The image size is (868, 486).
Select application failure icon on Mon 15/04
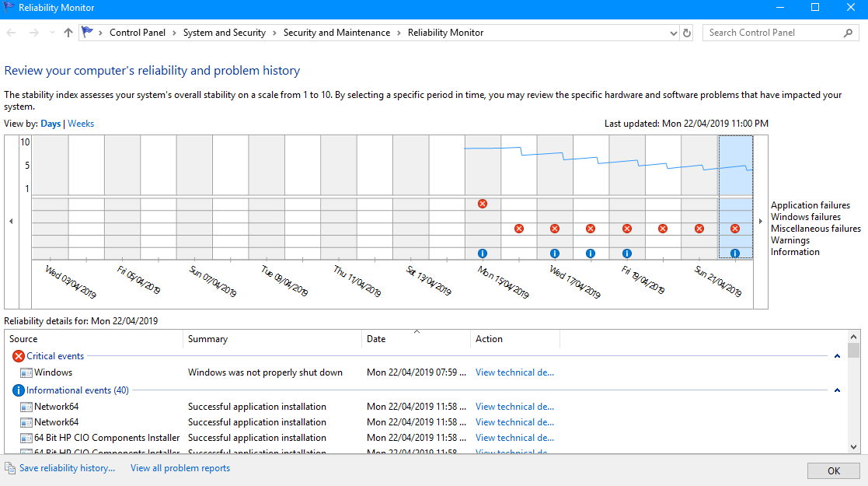pos(483,204)
